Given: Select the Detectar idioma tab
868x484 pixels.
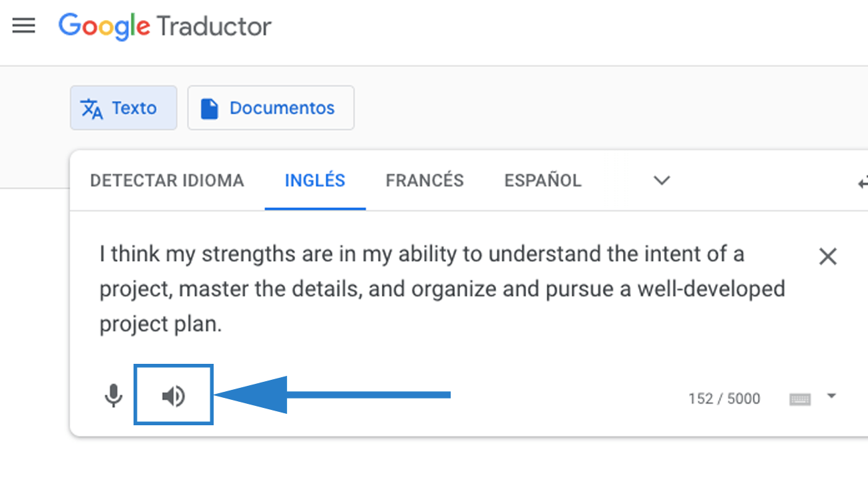Looking at the screenshot, I should 167,180.
